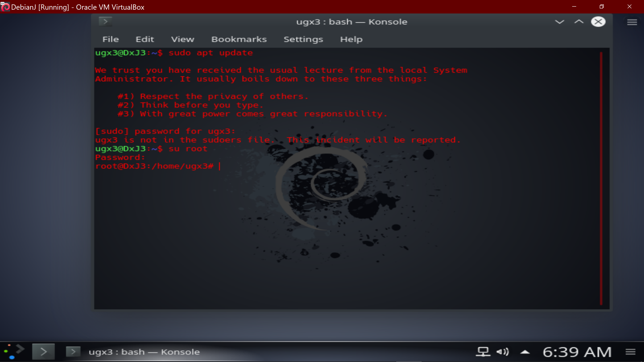
Task: Open the Settings menu
Action: pyautogui.click(x=303, y=39)
